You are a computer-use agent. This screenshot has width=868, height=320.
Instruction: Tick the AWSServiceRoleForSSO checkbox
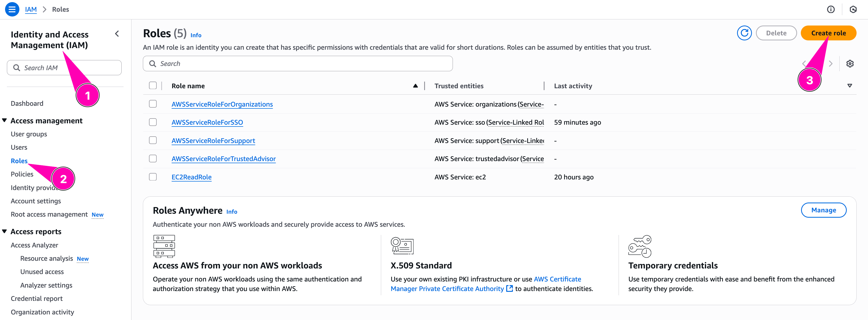tap(153, 122)
